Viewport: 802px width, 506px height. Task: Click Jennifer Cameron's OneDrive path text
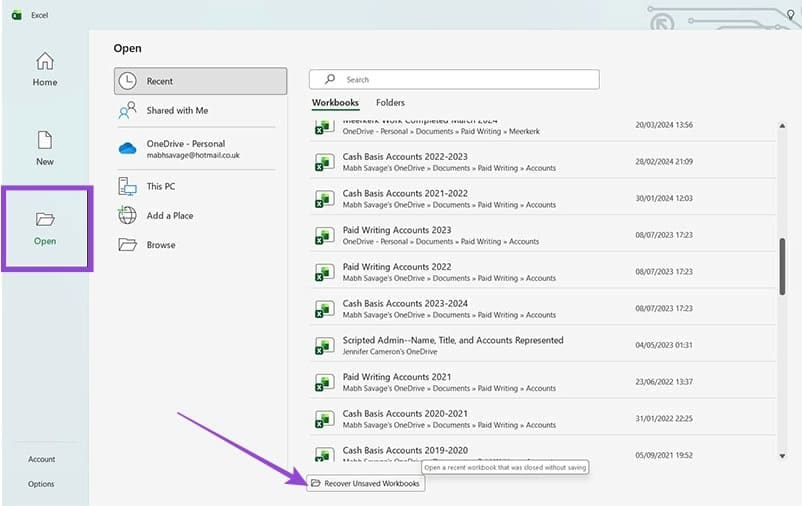pos(390,351)
